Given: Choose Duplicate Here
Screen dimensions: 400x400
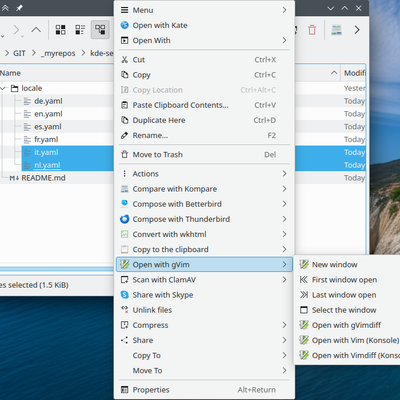Looking at the screenshot, I should [204, 120].
